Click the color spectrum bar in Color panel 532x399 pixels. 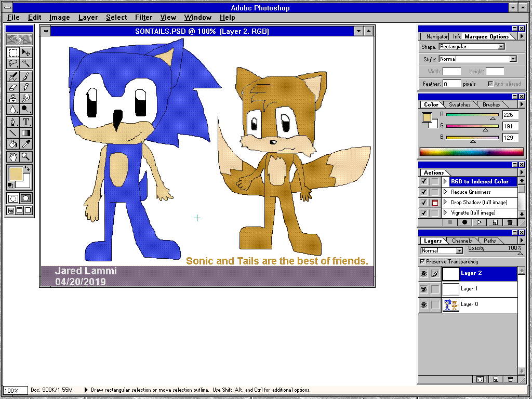pos(471,152)
